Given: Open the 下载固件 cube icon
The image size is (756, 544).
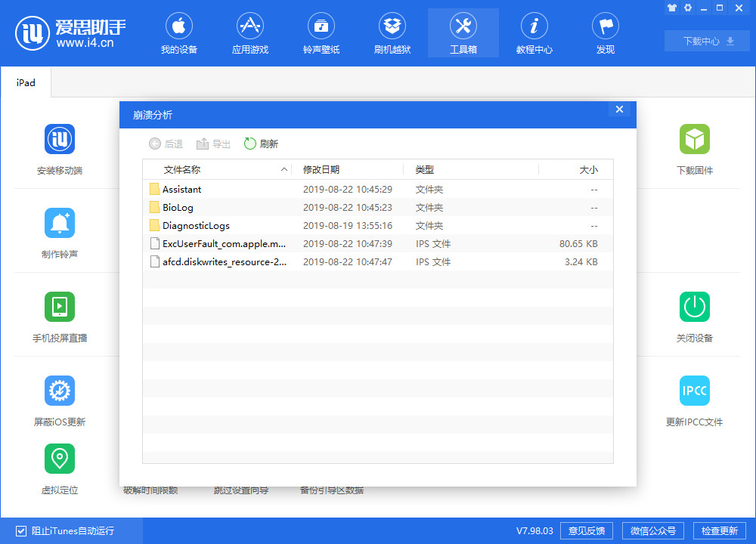Looking at the screenshot, I should [694, 140].
